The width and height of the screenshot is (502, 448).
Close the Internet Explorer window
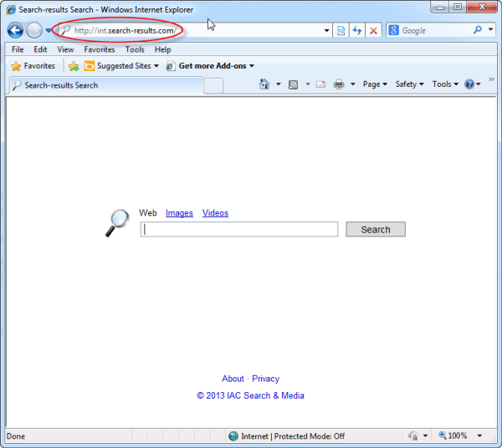click(x=482, y=7)
